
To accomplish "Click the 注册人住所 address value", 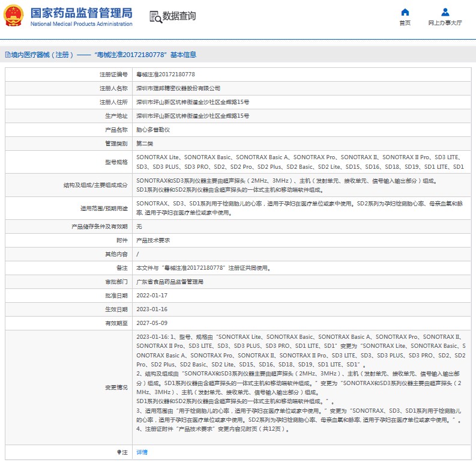I will pyautogui.click(x=193, y=102).
